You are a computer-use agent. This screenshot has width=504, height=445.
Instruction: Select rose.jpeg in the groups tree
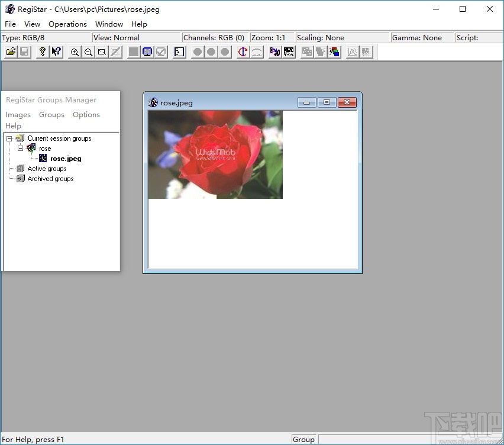coord(66,159)
